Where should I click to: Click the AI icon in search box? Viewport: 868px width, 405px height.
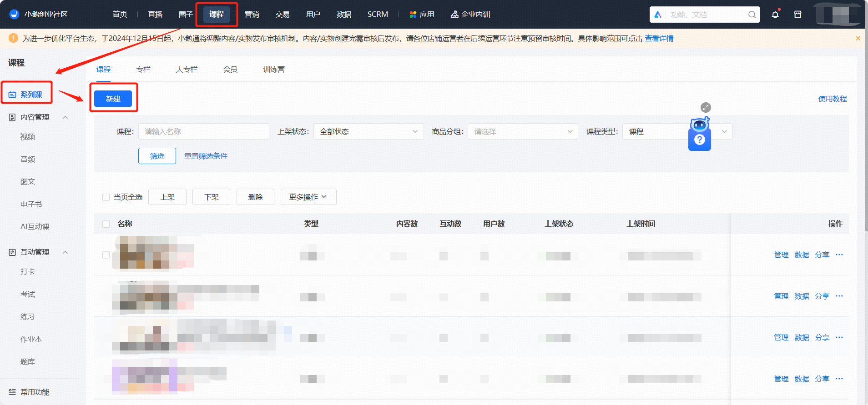pyautogui.click(x=658, y=15)
